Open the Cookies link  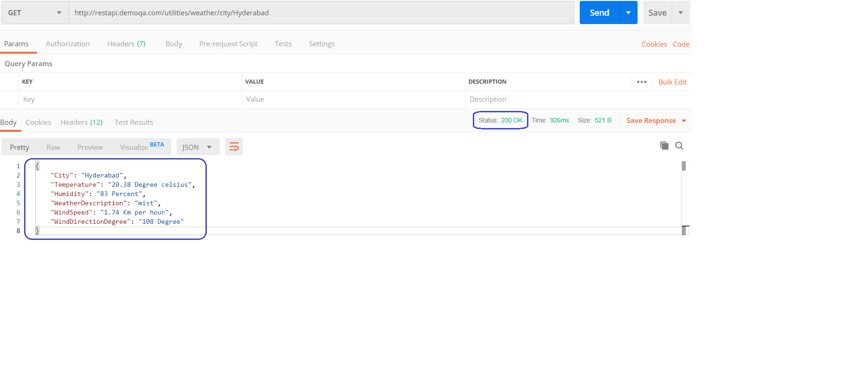pyautogui.click(x=654, y=44)
